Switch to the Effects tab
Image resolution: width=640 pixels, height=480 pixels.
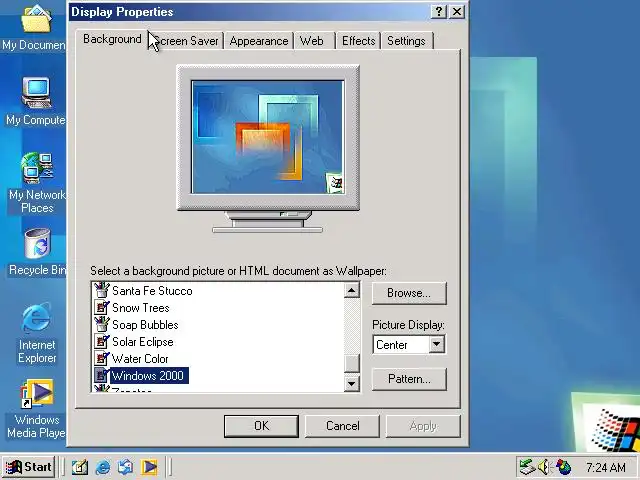click(x=358, y=41)
